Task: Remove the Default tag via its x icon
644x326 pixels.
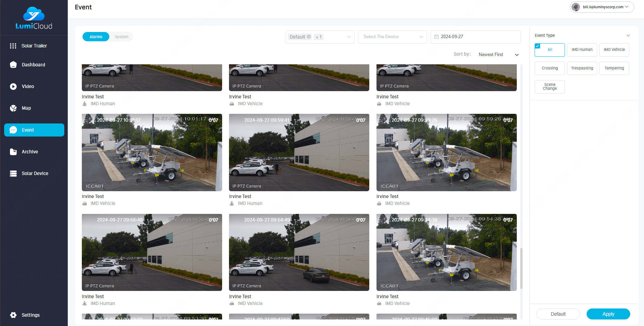Action: tap(309, 36)
